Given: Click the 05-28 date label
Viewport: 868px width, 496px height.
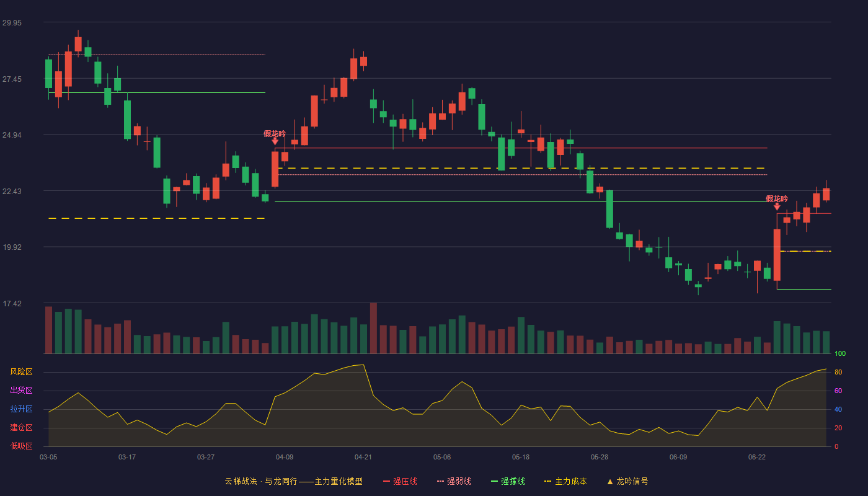Looking at the screenshot, I should (x=600, y=457).
